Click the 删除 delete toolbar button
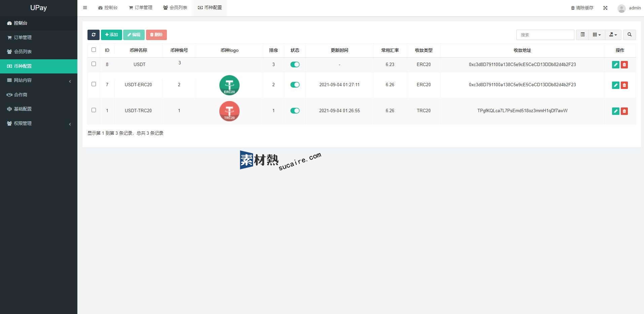Screen dimensions: 644x314 coord(156,35)
